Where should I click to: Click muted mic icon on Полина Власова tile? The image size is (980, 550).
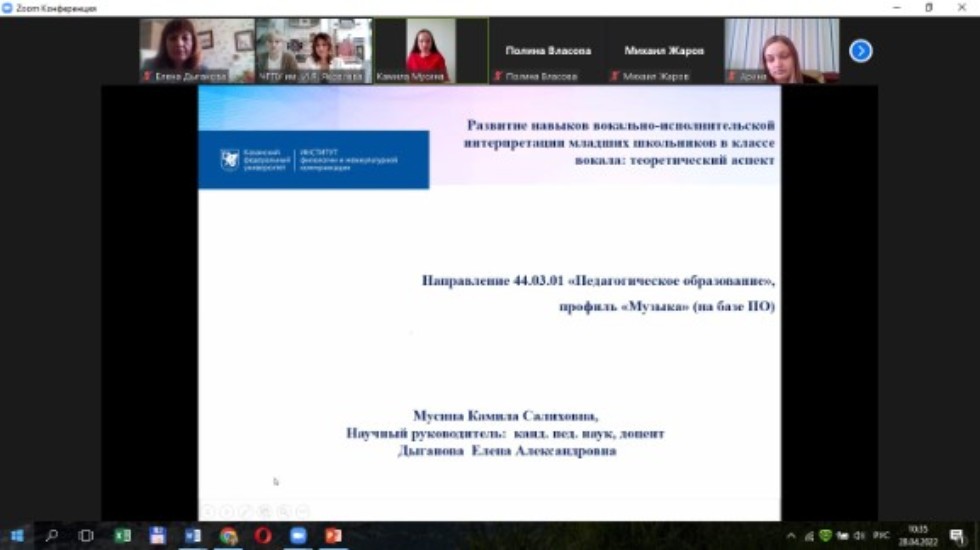tap(498, 76)
